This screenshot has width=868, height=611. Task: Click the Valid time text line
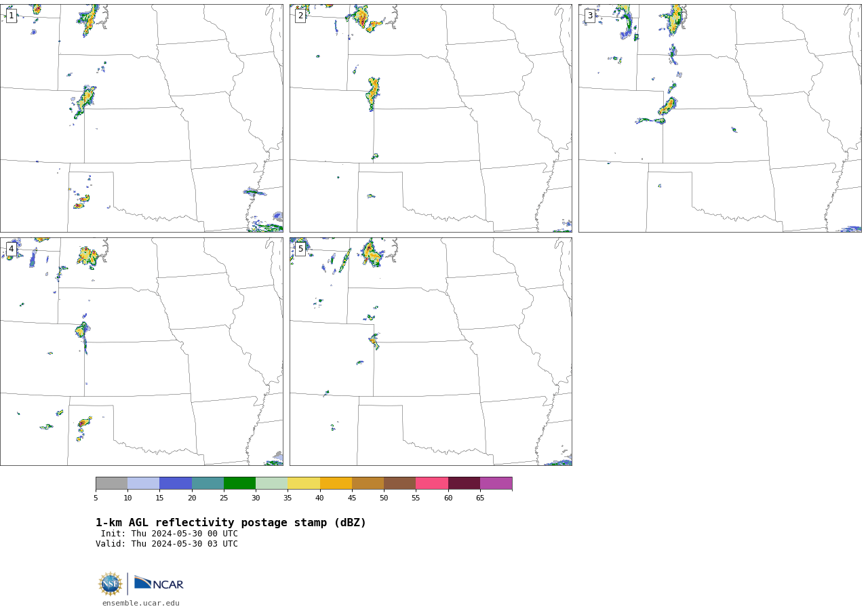tap(167, 544)
